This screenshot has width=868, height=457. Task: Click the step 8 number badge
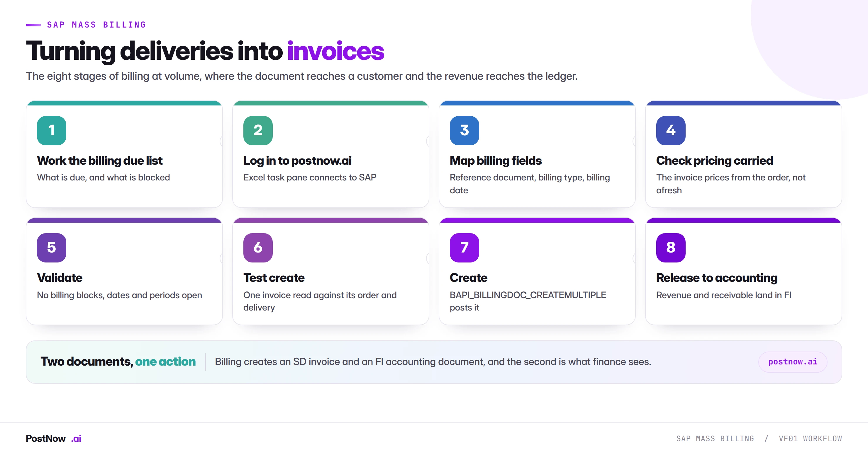click(671, 248)
